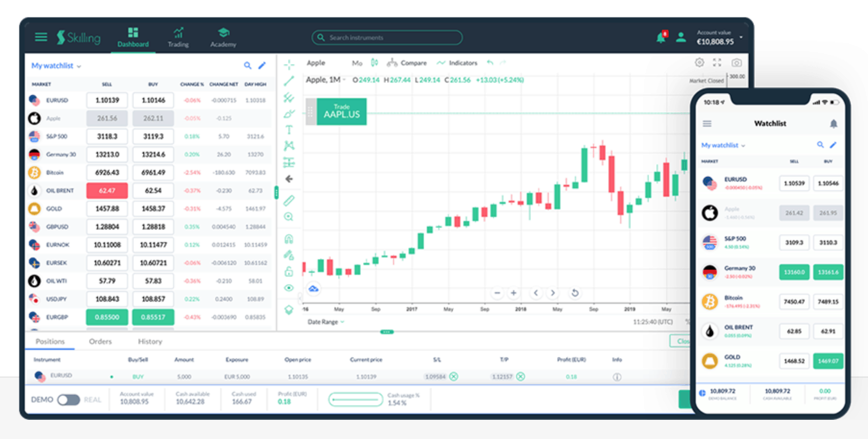Click EURGBP buy price 0.85517
Image resolution: width=868 pixels, height=439 pixels.
pyautogui.click(x=153, y=317)
